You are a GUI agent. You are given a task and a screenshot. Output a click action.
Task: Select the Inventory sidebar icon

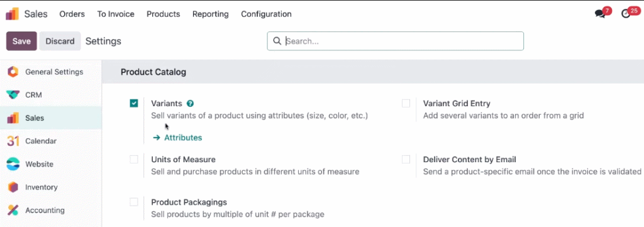tap(13, 187)
